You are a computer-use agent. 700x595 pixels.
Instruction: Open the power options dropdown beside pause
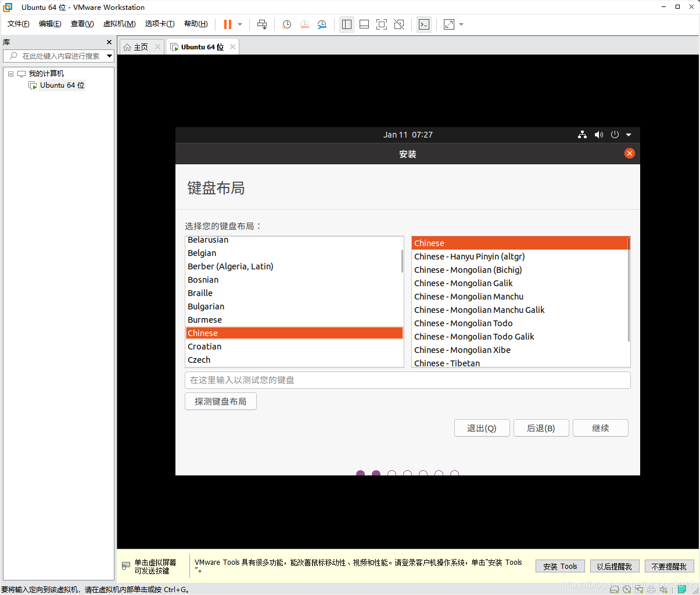240,24
